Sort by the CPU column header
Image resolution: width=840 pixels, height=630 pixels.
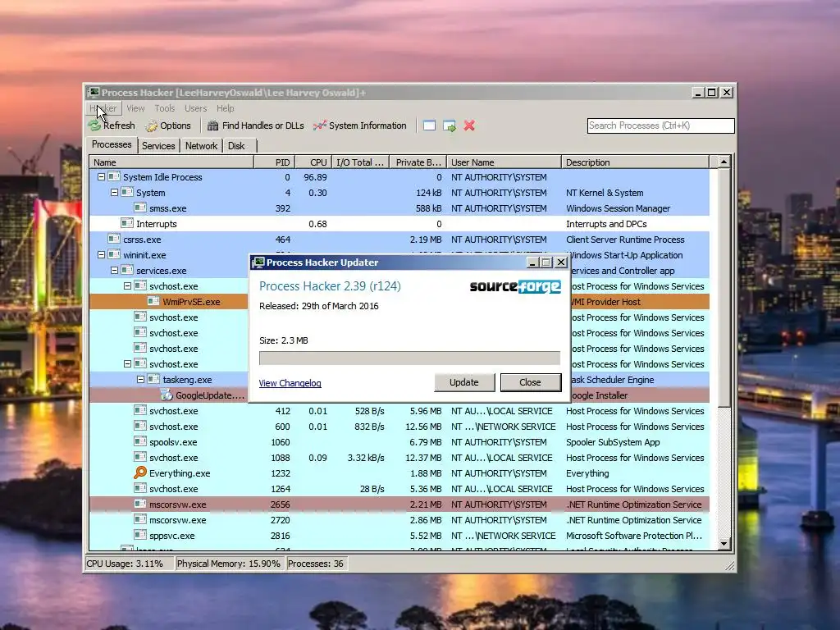[x=313, y=162]
